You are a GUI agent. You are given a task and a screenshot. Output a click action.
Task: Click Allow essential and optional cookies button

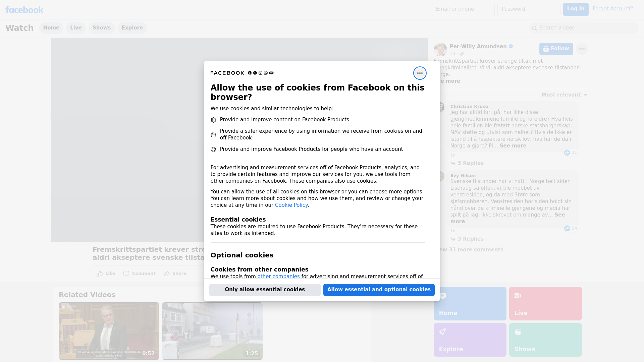(x=379, y=290)
